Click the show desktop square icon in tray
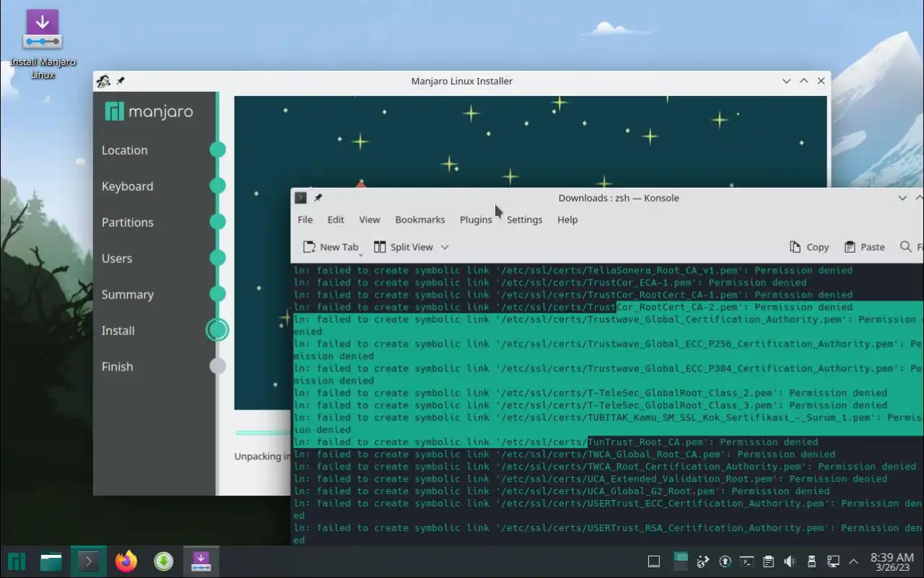The width and height of the screenshot is (924, 578). click(x=654, y=561)
